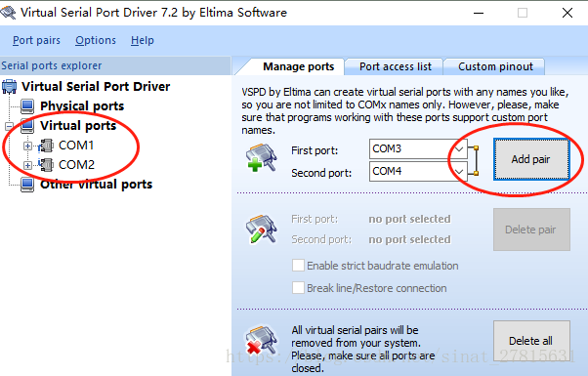588x376 pixels.
Task: Open the Help menu
Action: click(x=143, y=40)
